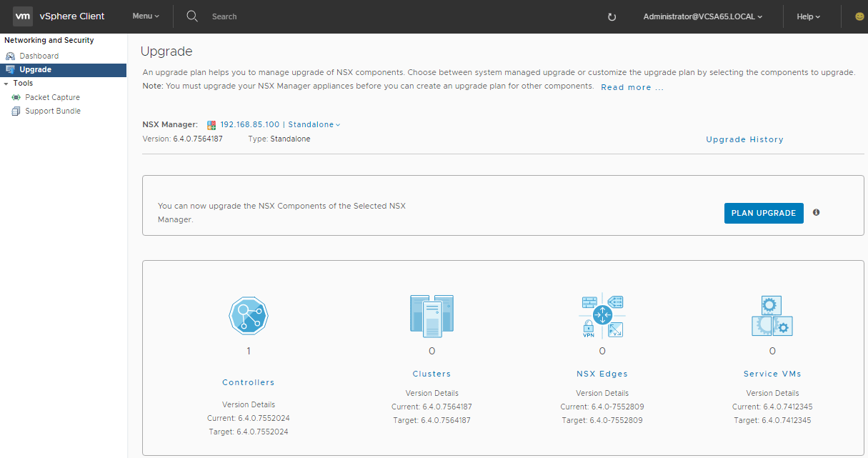Click the Networking and Security heading

pos(49,40)
